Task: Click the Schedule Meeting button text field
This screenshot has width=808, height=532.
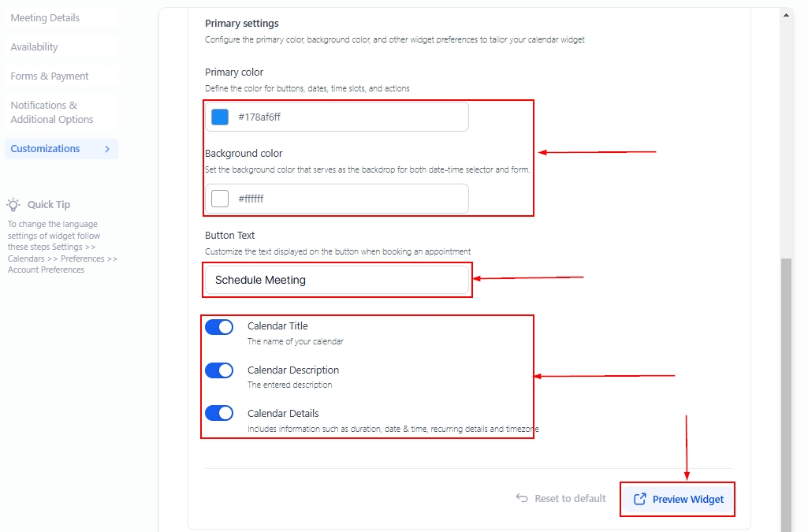Action: 337,280
